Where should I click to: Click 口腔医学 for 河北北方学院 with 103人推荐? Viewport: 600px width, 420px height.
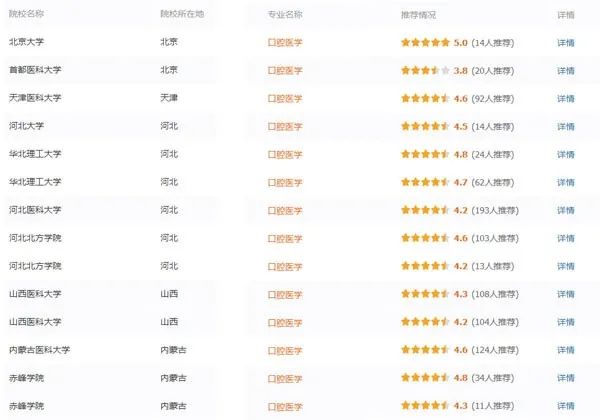[x=285, y=238]
